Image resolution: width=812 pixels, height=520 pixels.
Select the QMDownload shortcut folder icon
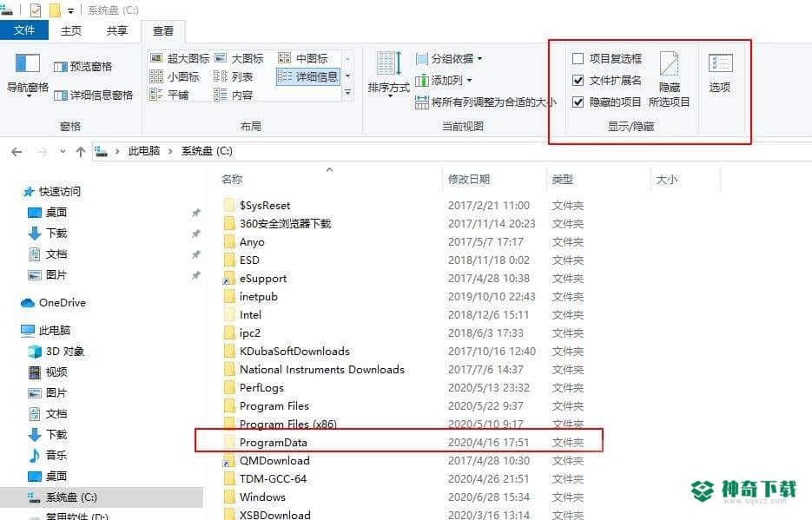tap(229, 460)
